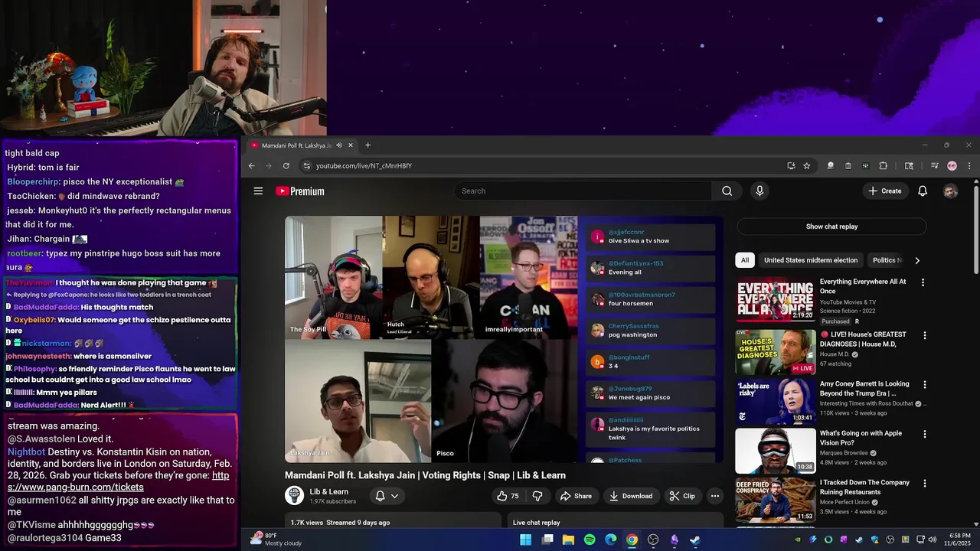The width and height of the screenshot is (980, 551).
Task: Open the Windows Start menu
Action: 526,540
